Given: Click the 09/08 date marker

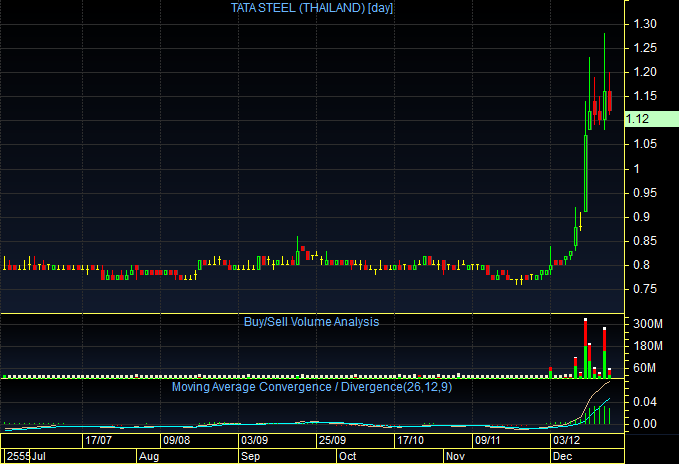Looking at the screenshot, I should click(176, 441).
